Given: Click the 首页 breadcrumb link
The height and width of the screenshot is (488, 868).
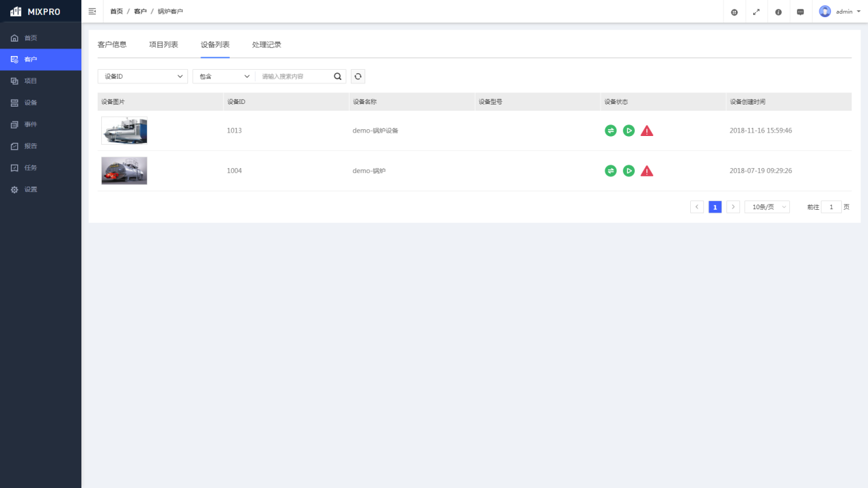Looking at the screenshot, I should pyautogui.click(x=116, y=12).
